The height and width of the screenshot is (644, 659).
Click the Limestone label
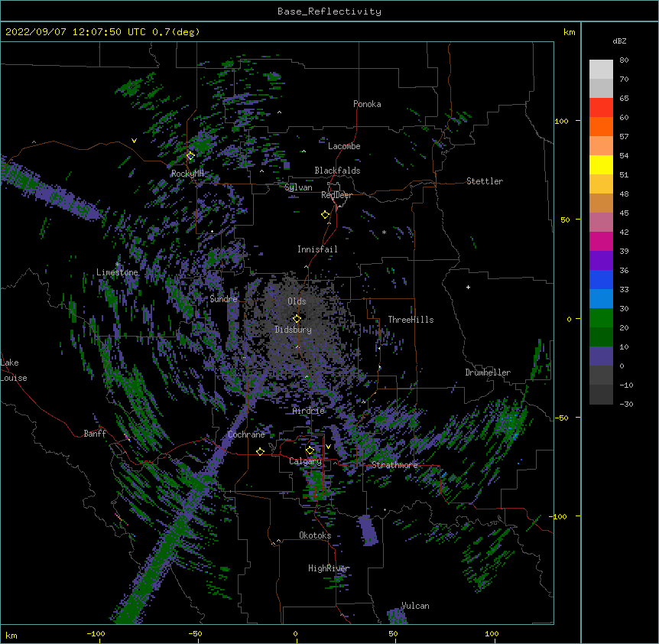point(117,272)
